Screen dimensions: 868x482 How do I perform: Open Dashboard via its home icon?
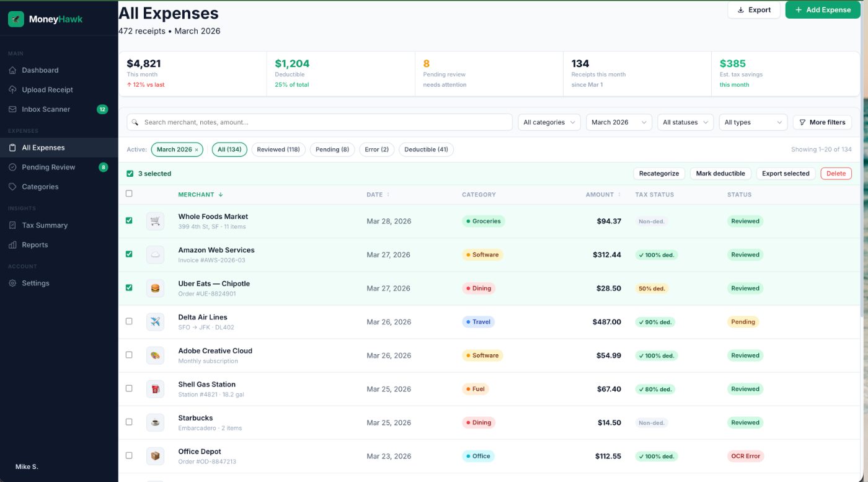[12, 70]
